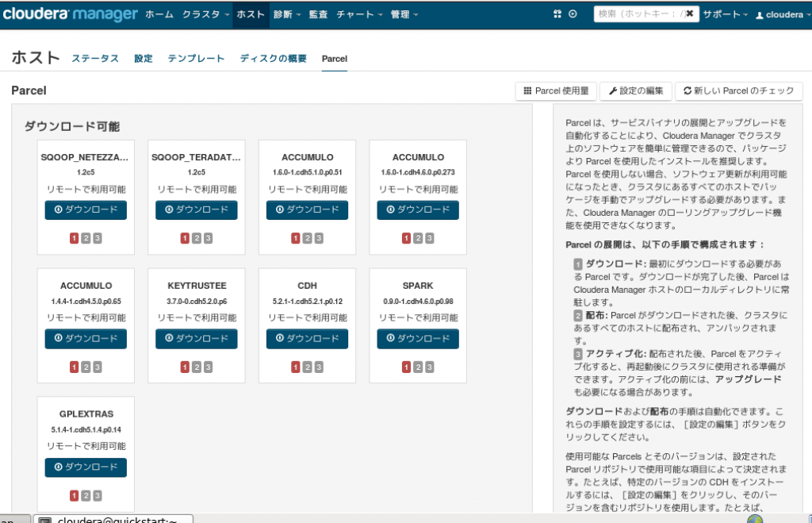This screenshot has height=523, width=812.
Task: Switch to the ステータス tab
Action: pyautogui.click(x=95, y=59)
